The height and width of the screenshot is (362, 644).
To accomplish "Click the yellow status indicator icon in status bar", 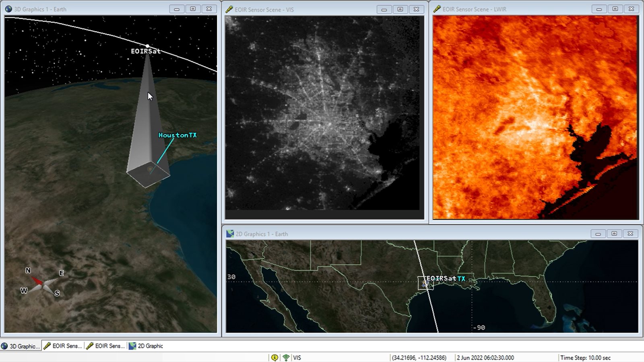I will [x=275, y=358].
